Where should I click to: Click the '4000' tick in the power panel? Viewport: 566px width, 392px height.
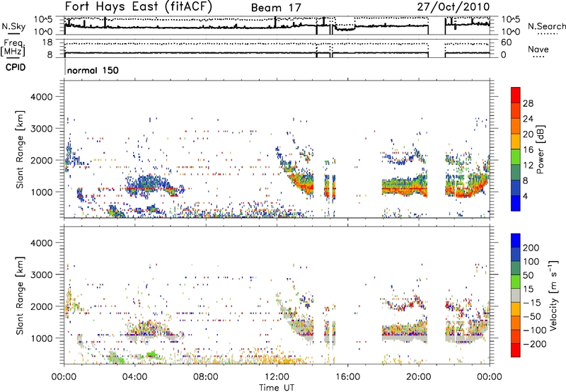pos(42,97)
